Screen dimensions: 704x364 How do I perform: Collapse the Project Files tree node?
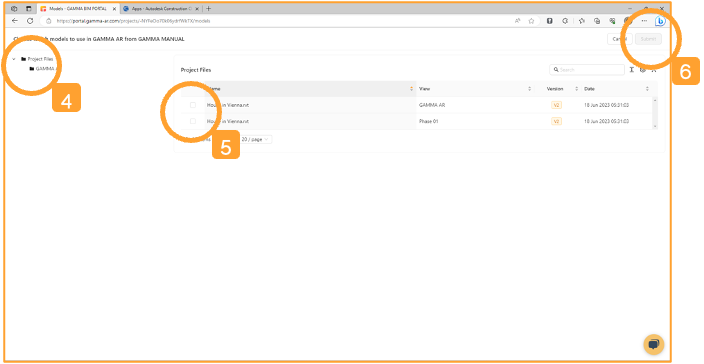(x=14, y=59)
